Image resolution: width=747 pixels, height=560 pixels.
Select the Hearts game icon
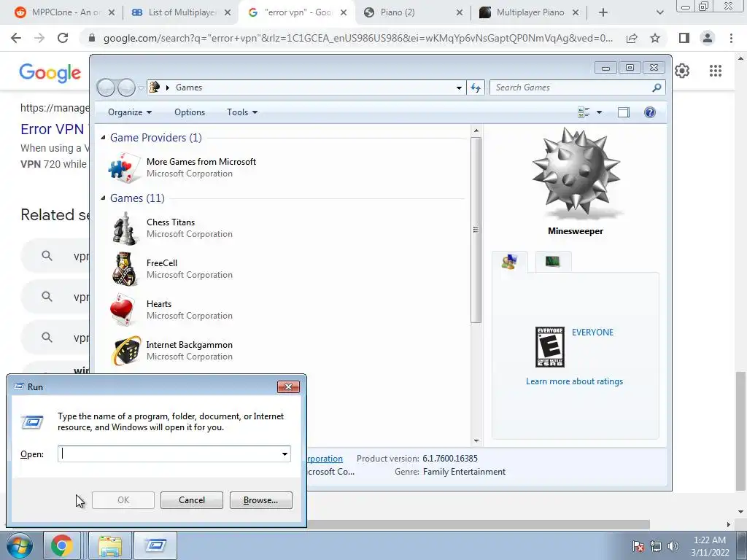tap(124, 309)
